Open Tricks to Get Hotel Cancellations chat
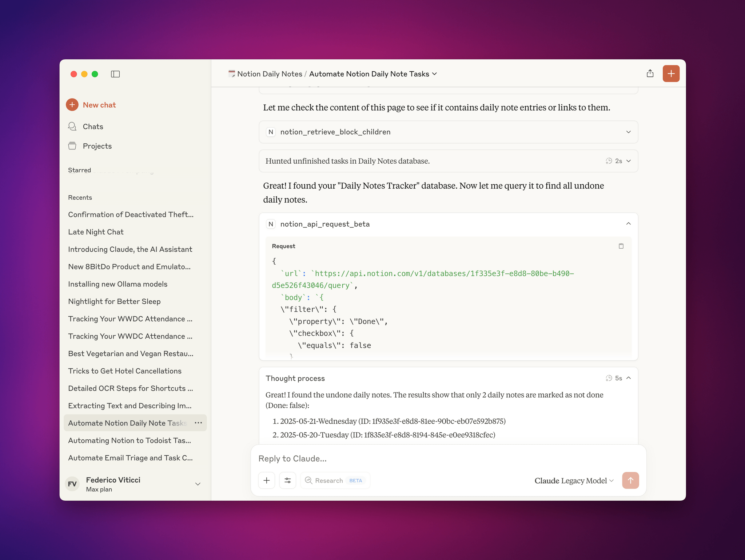This screenshot has height=560, width=745. point(125,371)
